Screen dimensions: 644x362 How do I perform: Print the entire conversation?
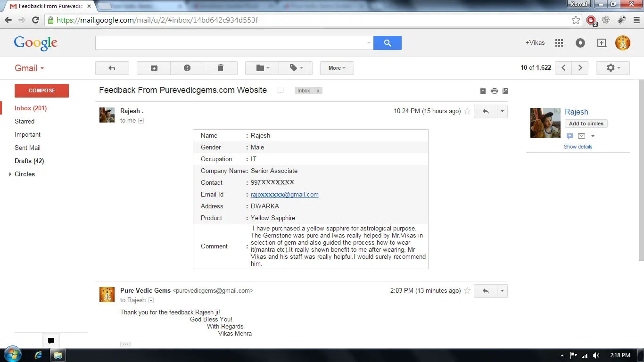coord(494,91)
